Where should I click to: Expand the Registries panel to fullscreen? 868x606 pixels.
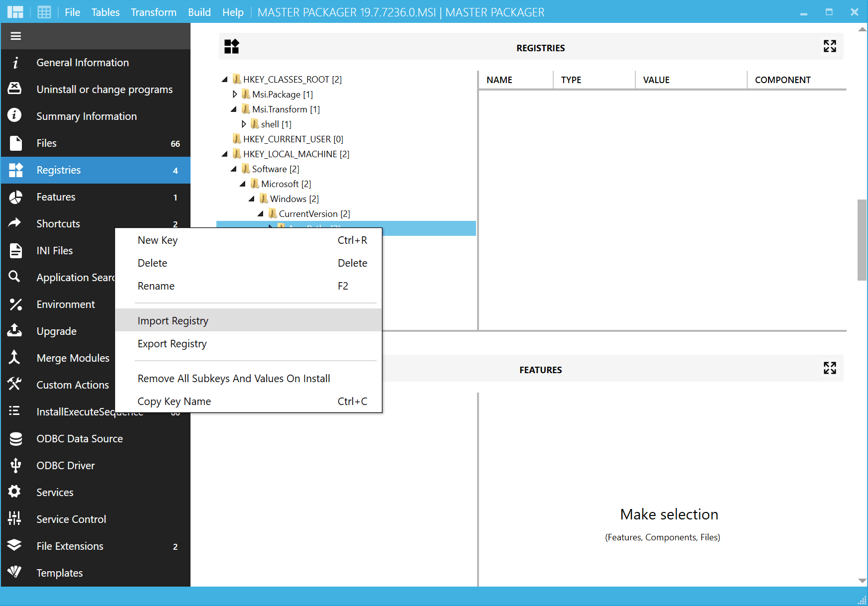(829, 46)
